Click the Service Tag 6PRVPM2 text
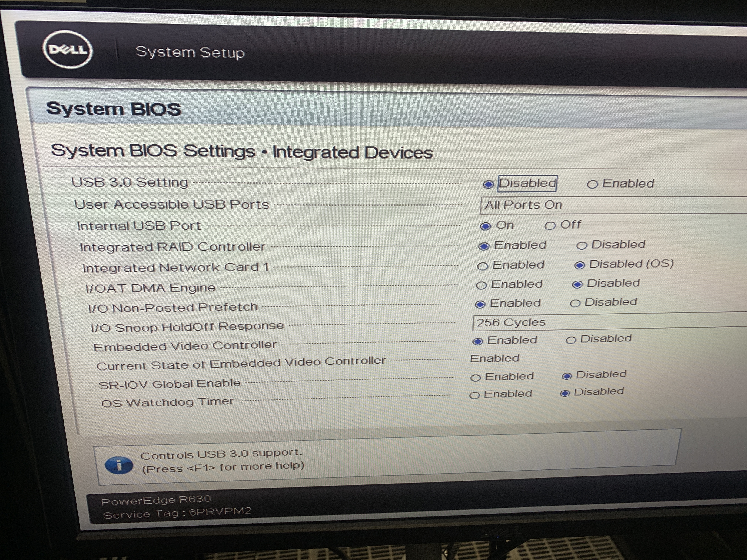Screen dimensions: 747x560 point(177,513)
